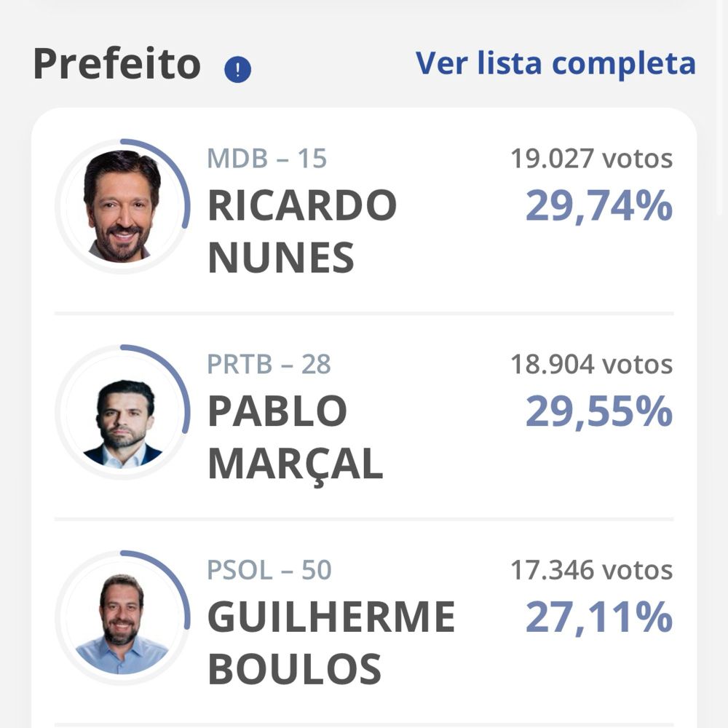Click the PRTB – 28 party label

coord(269,365)
